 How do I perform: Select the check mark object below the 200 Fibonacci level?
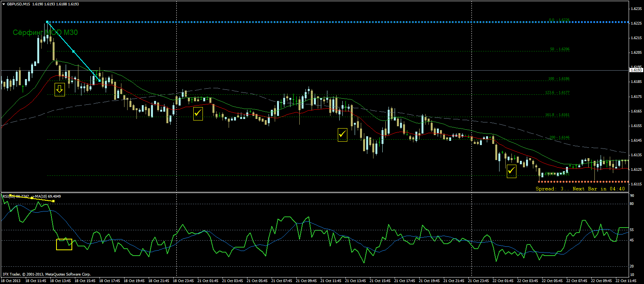[x=342, y=135]
